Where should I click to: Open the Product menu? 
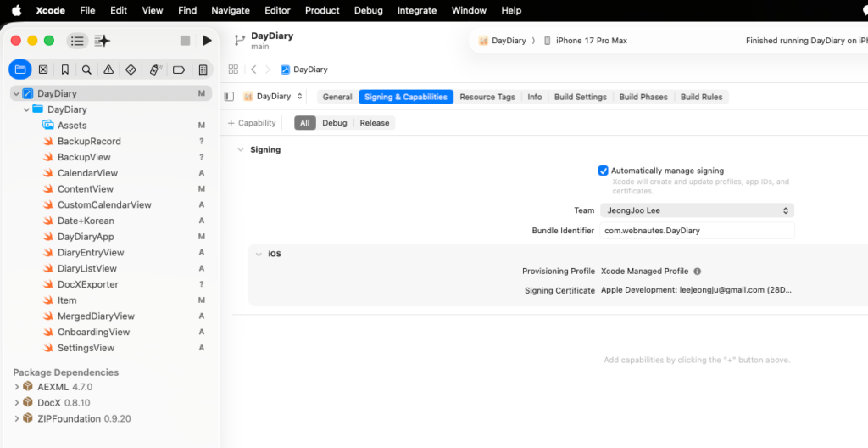322,10
